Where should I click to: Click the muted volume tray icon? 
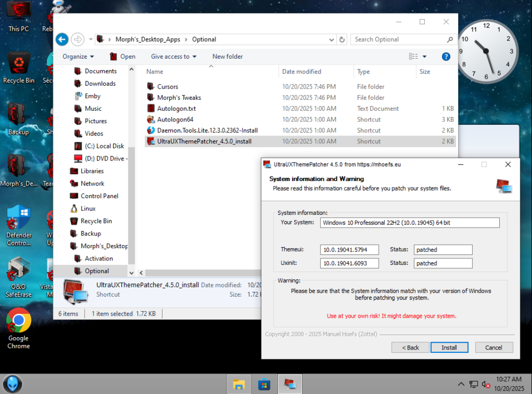486,385
